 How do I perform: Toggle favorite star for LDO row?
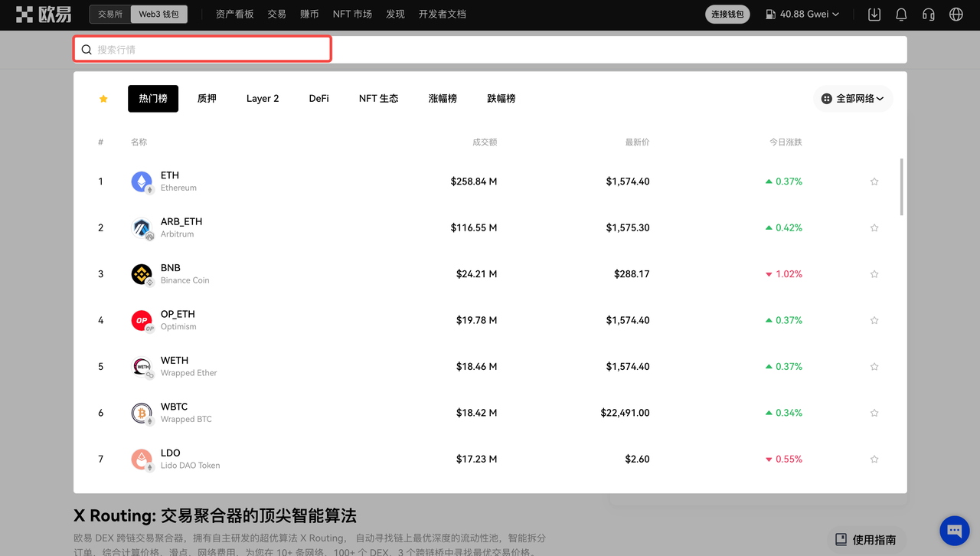pos(874,460)
